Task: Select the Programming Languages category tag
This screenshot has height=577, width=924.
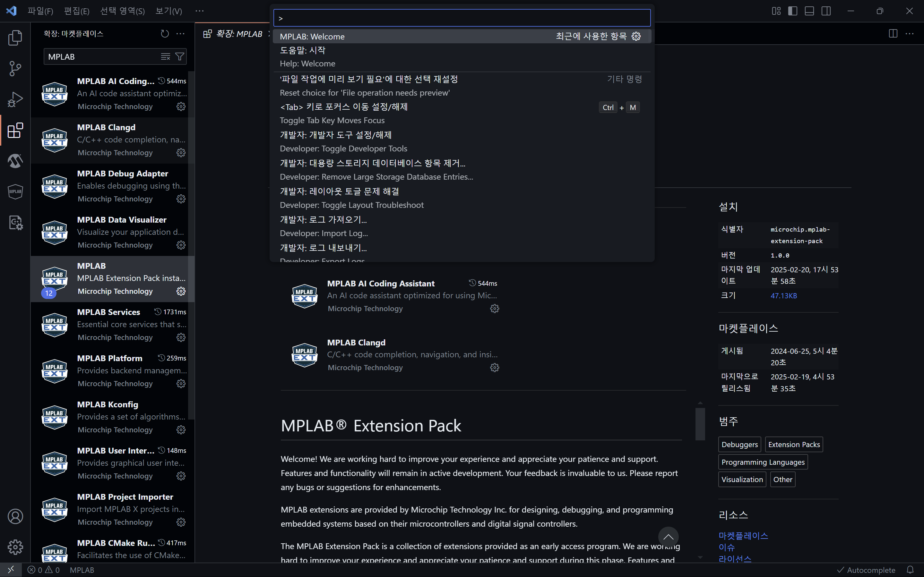Action: (763, 462)
